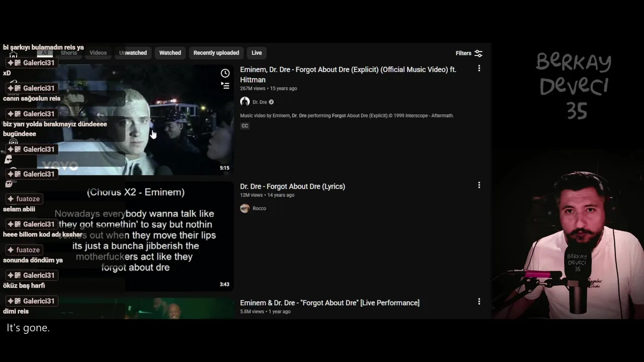Click the 3:43 duration badge on lyrics thumbnail
This screenshot has width=644, height=362.
tap(224, 285)
